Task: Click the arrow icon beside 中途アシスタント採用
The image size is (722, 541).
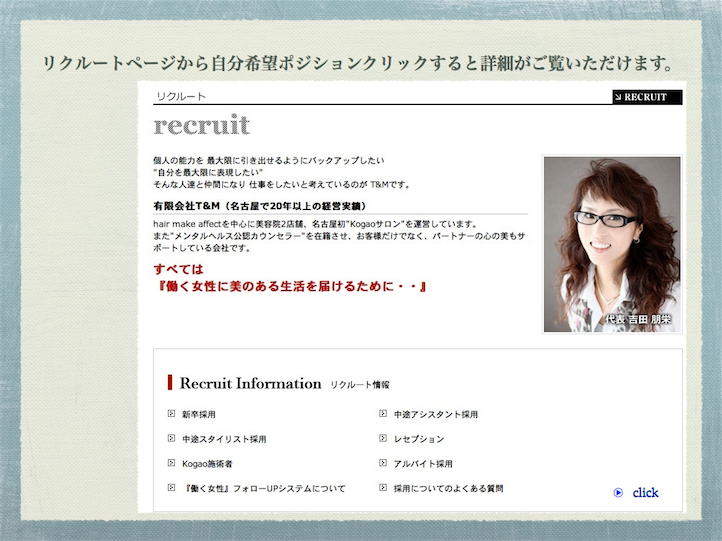Action: click(383, 414)
